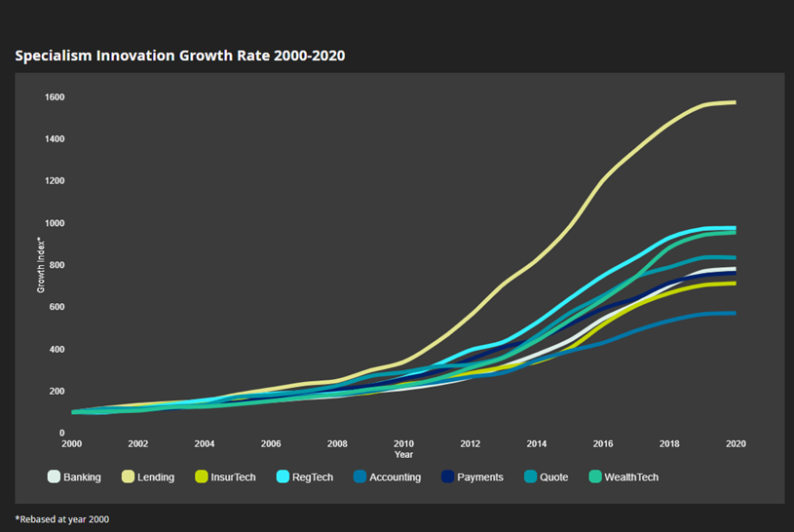Select the vertical Growth Index axis title
Image resolution: width=794 pixels, height=532 pixels.
point(41,265)
